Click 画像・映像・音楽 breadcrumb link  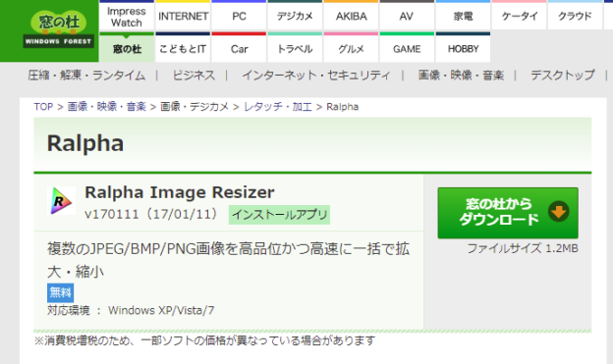pos(107,107)
